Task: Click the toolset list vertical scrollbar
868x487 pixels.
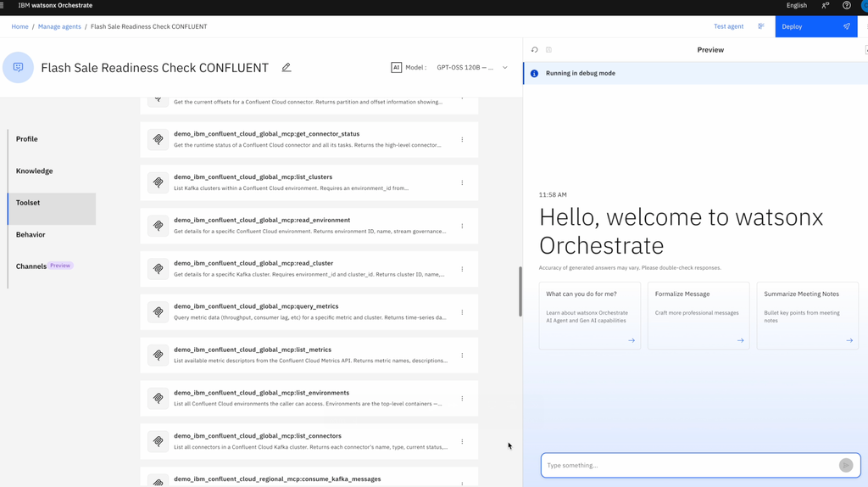Action: pos(520,291)
